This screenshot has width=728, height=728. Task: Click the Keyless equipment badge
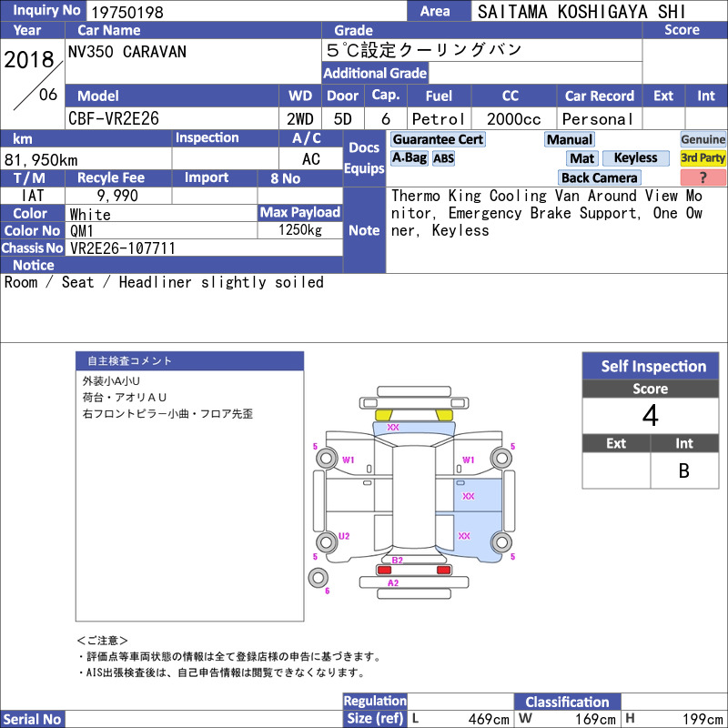point(635,157)
